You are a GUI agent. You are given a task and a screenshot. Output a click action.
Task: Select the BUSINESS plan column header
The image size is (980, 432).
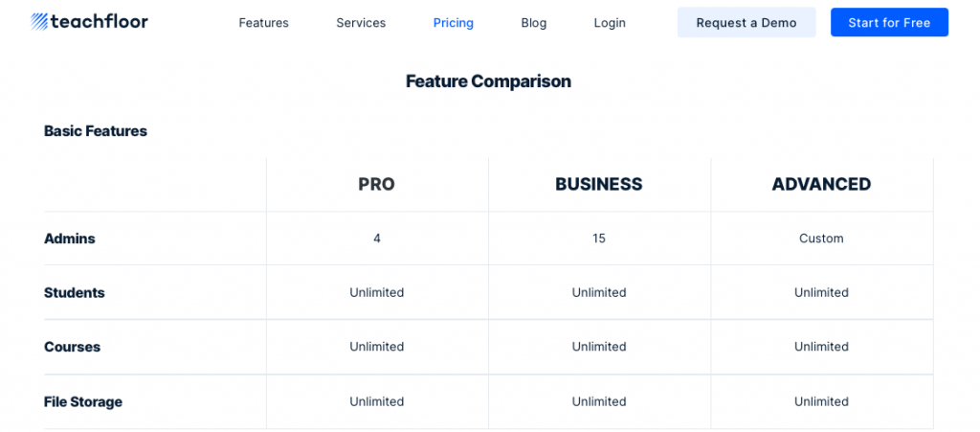(599, 185)
